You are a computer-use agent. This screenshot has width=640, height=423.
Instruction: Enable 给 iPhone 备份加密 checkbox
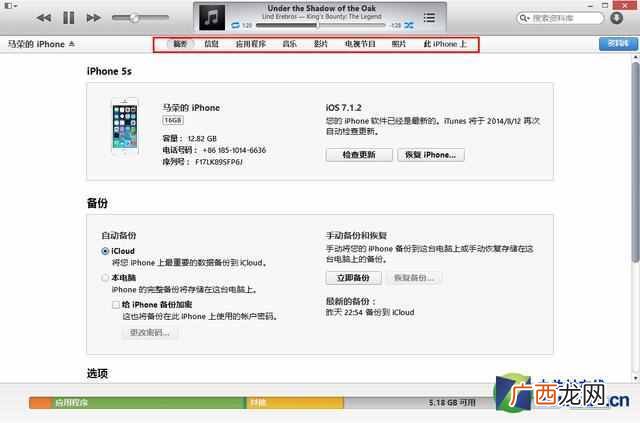116,305
